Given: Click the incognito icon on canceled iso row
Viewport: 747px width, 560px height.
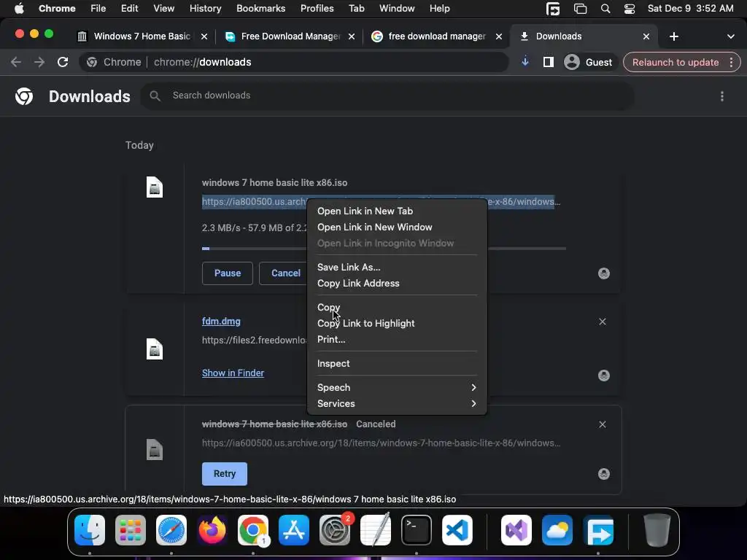Looking at the screenshot, I should 603,474.
